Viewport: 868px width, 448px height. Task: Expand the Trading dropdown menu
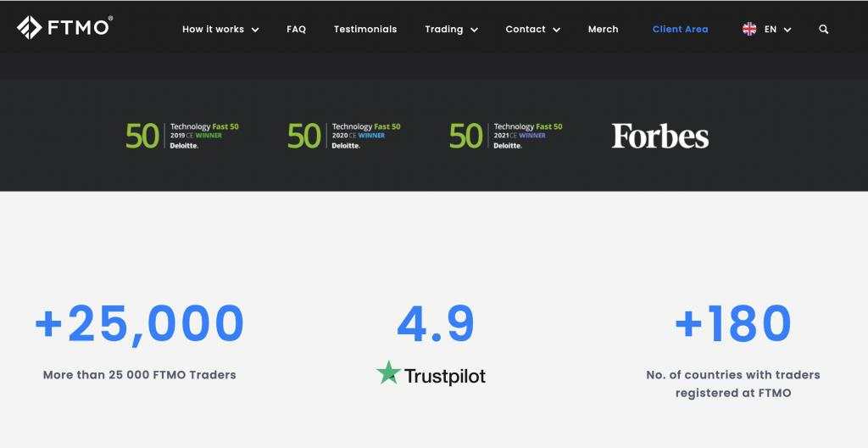pyautogui.click(x=451, y=30)
